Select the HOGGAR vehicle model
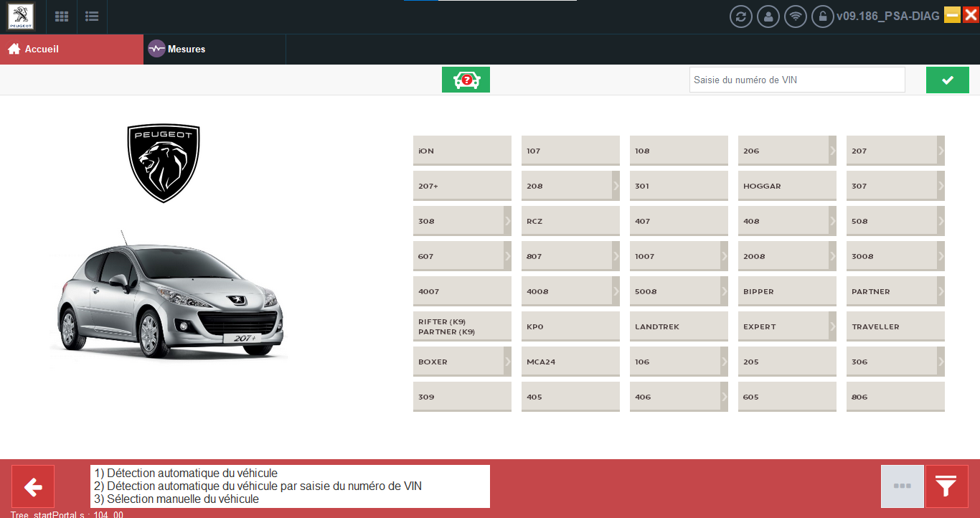The width and height of the screenshot is (980, 518). tap(787, 186)
